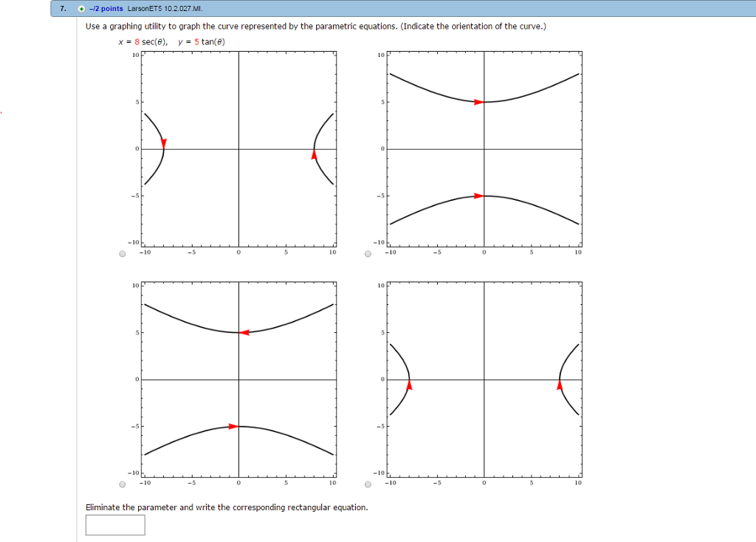The width and height of the screenshot is (756, 542).
Task: Select the radio button for the top-right graph
Action: [x=367, y=255]
